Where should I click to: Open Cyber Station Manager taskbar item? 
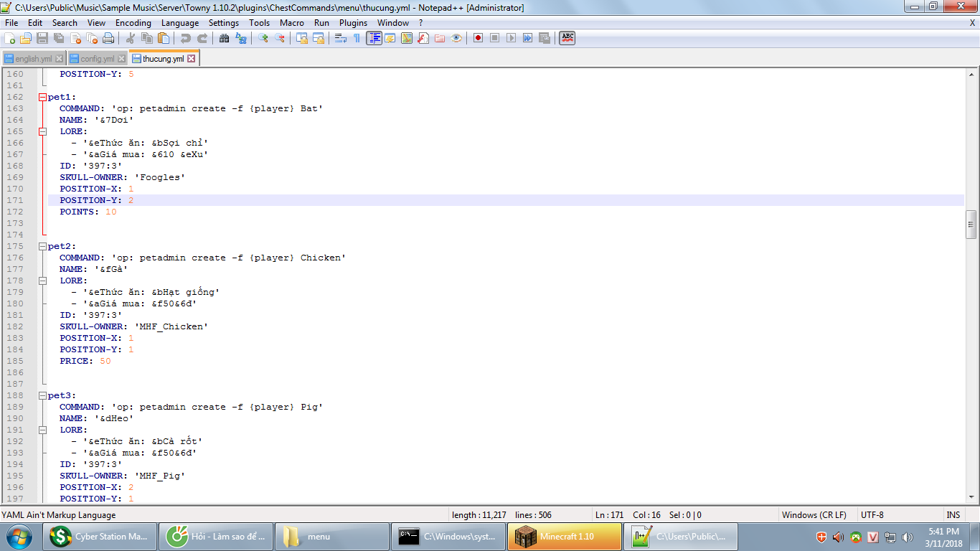click(99, 537)
